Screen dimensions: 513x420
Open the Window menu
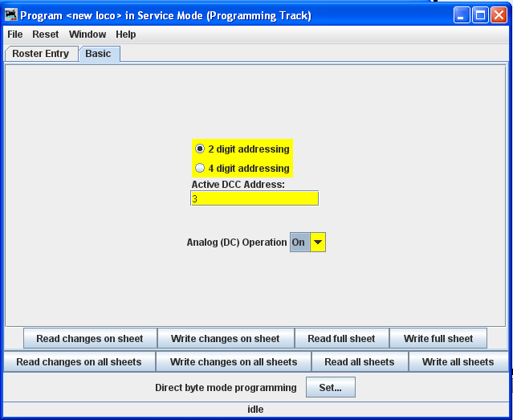[88, 35]
